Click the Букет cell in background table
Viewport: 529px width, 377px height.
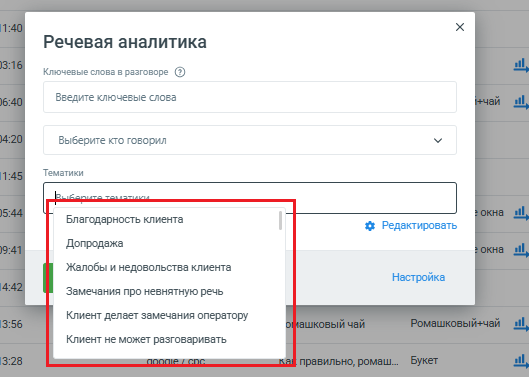pyautogui.click(x=424, y=360)
